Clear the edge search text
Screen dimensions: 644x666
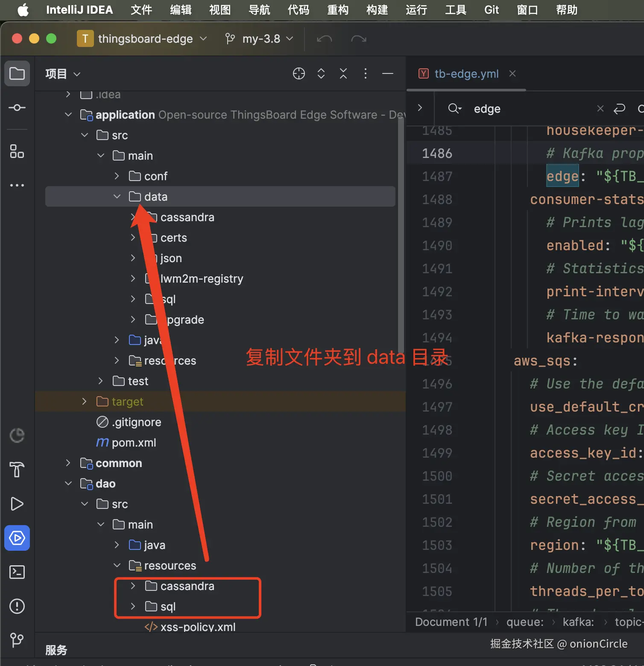[600, 108]
